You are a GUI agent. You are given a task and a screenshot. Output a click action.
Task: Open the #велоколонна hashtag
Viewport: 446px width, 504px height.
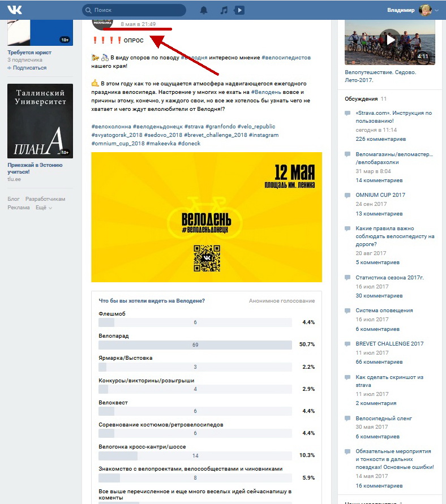point(111,127)
